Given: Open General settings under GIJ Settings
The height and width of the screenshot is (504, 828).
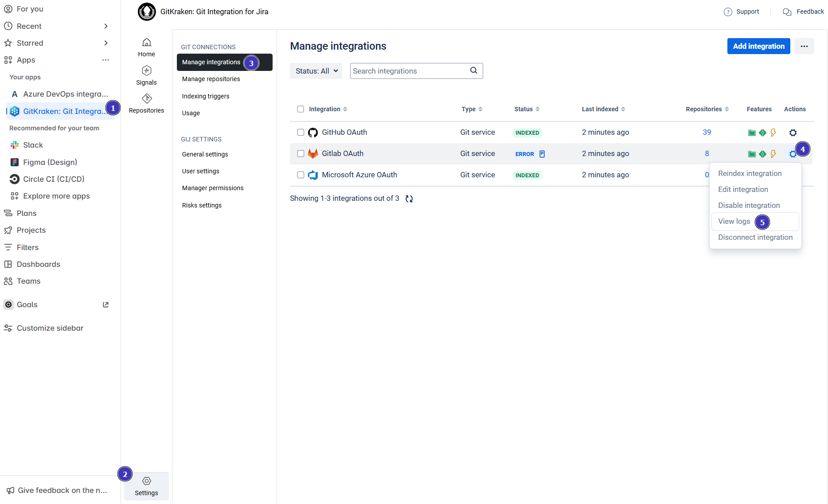Looking at the screenshot, I should click(x=205, y=154).
